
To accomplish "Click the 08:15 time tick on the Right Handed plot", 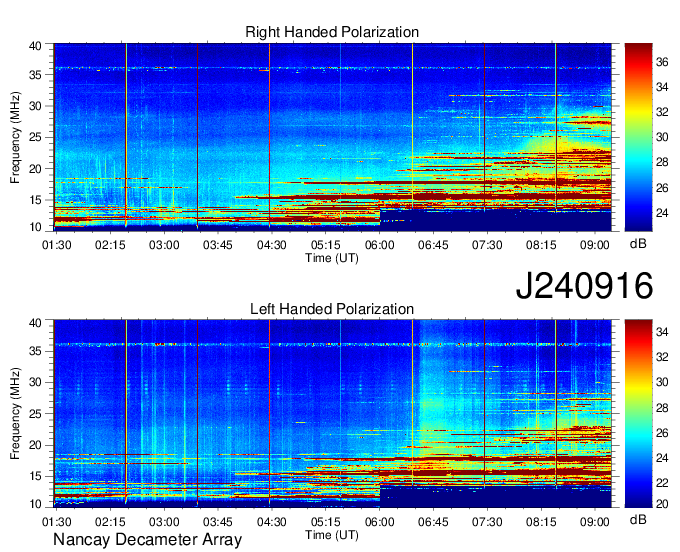I will [x=541, y=245].
